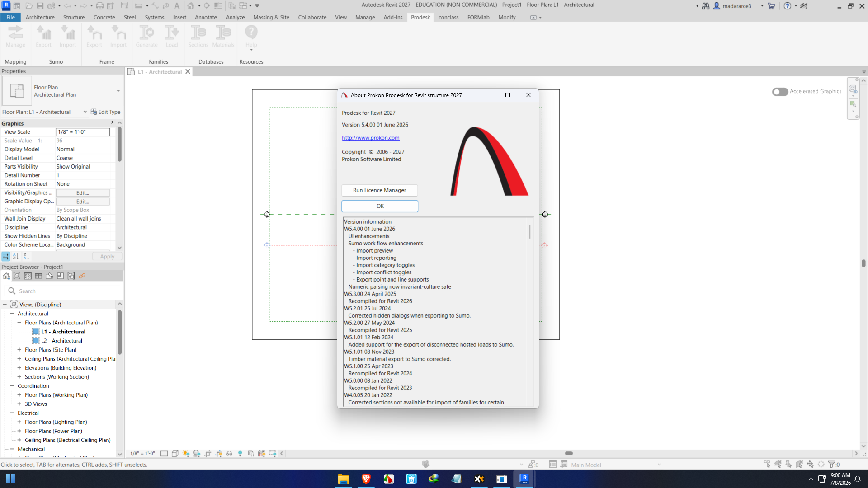The height and width of the screenshot is (488, 868).
Task: Toggle Drag Elements on Selection in status bar
Action: coord(811,465)
